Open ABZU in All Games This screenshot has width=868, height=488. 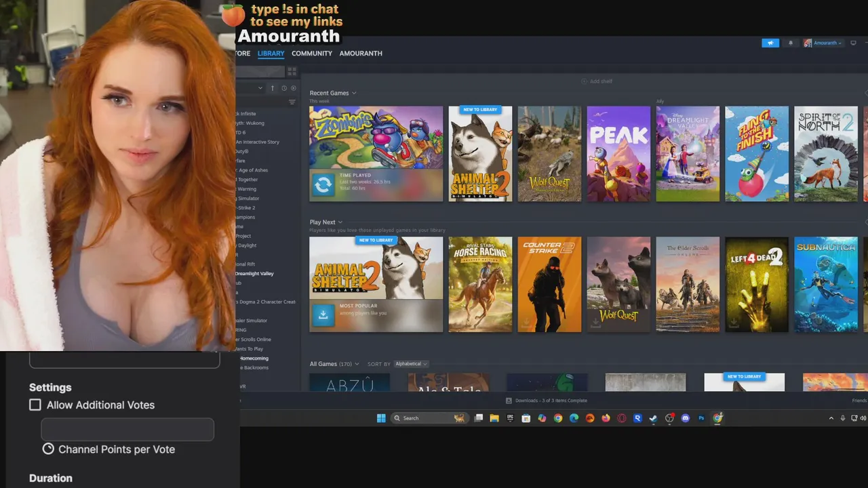point(349,382)
